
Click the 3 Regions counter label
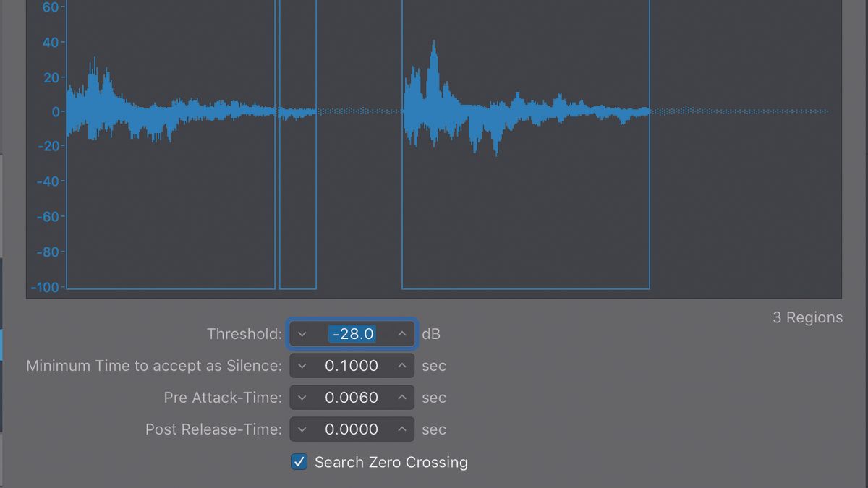[807, 317]
